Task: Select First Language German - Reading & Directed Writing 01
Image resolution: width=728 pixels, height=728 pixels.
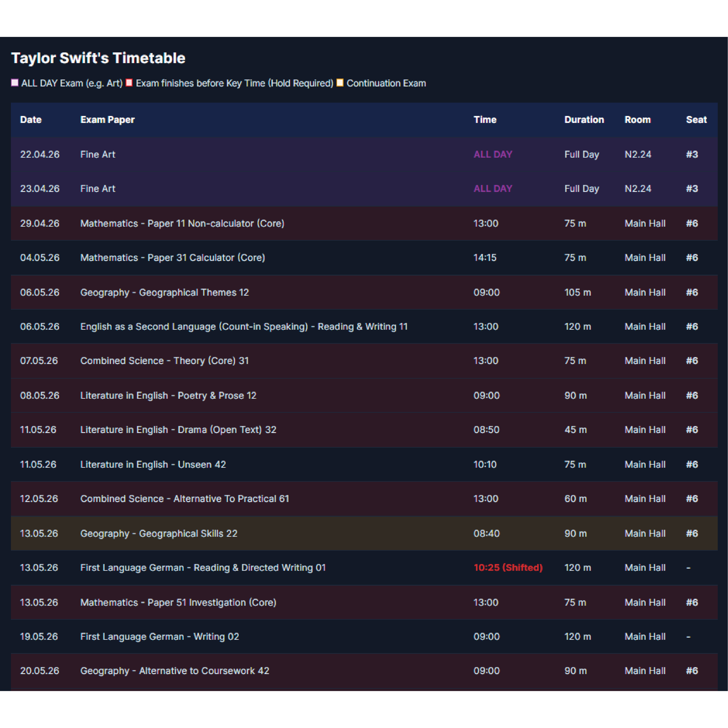Action: [x=203, y=568]
